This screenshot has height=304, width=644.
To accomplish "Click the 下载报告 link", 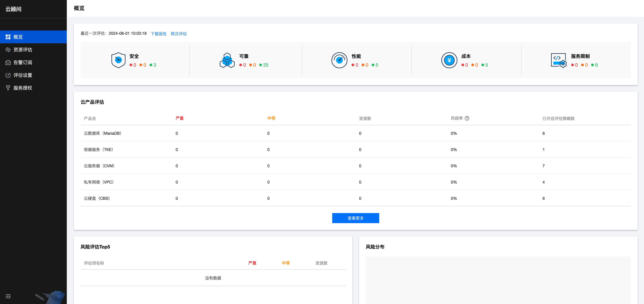I will 159,34.
